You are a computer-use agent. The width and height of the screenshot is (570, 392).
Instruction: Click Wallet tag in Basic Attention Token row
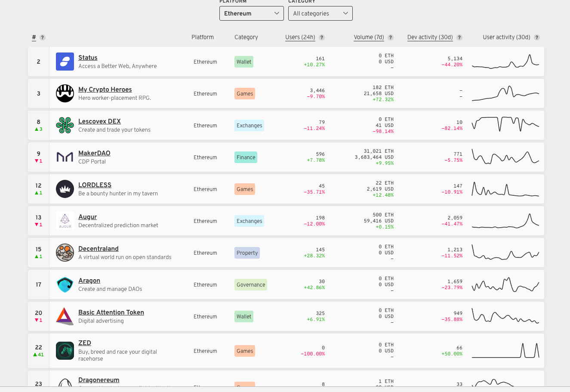pos(244,317)
